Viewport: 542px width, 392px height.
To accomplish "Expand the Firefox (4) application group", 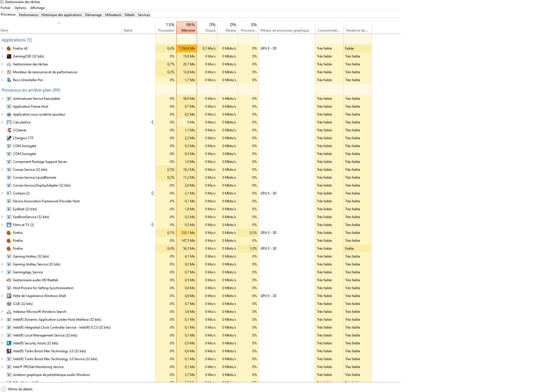I will coord(2,48).
